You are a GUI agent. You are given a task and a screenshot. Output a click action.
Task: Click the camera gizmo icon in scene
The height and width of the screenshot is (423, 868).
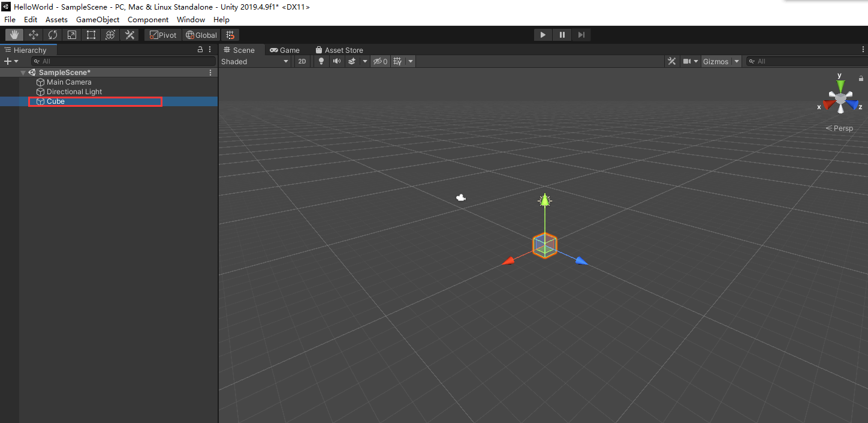click(461, 197)
